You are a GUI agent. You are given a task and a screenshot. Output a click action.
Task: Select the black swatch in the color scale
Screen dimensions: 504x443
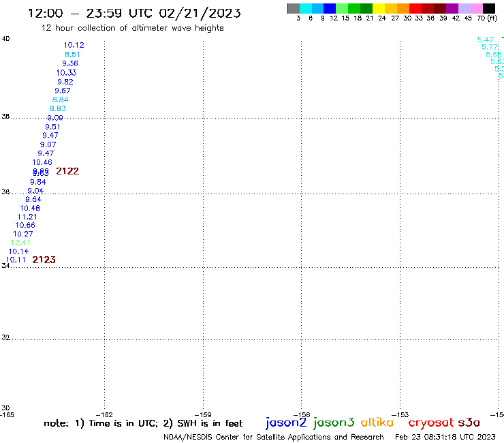tap(488, 8)
